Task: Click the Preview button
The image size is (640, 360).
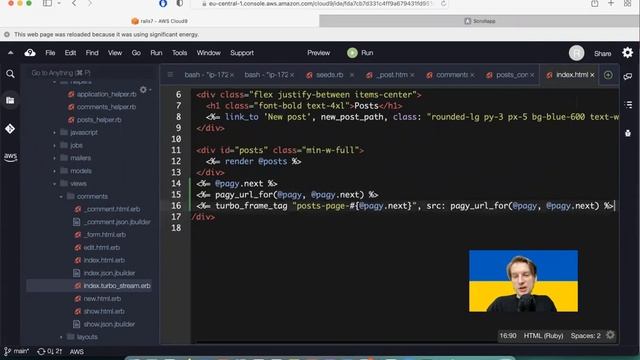Action: point(318,53)
